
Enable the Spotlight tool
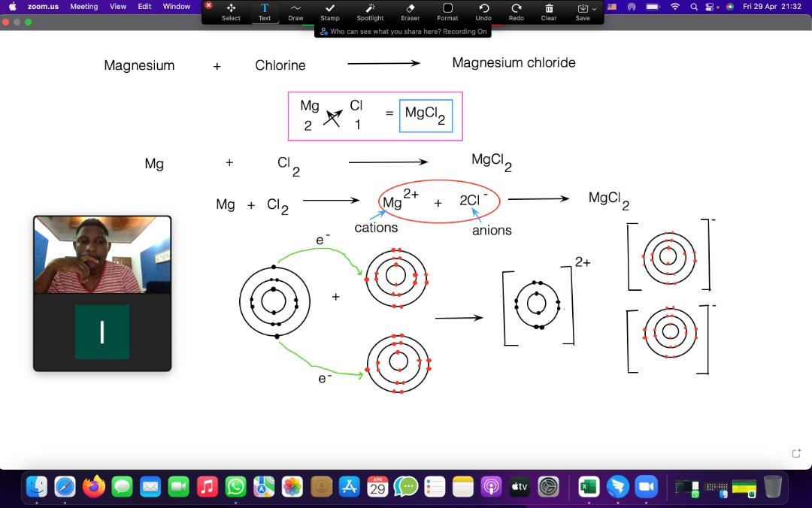click(370, 11)
